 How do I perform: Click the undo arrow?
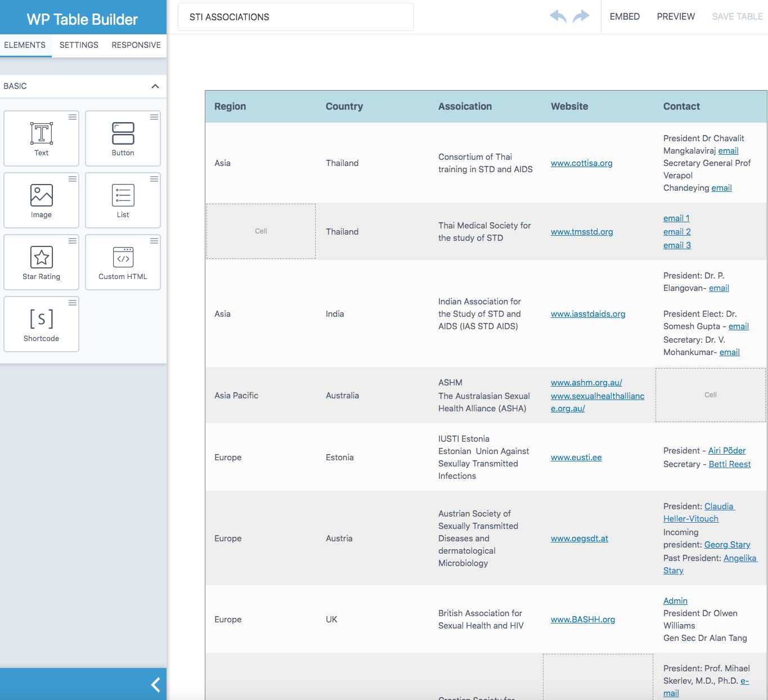click(x=558, y=17)
